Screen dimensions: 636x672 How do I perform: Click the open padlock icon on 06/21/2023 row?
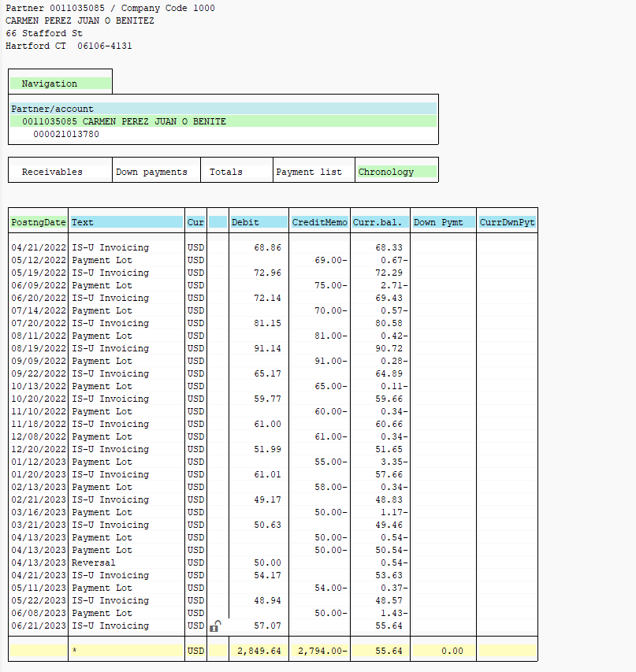click(215, 626)
